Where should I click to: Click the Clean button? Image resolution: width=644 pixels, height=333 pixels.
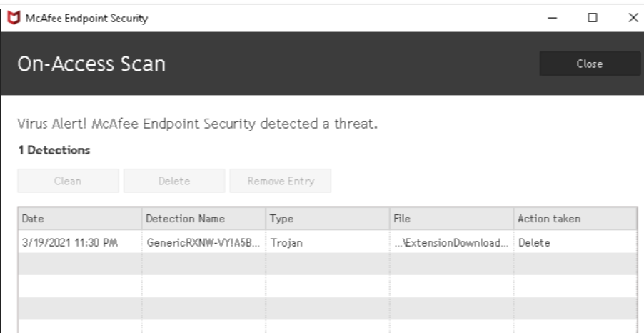point(68,181)
